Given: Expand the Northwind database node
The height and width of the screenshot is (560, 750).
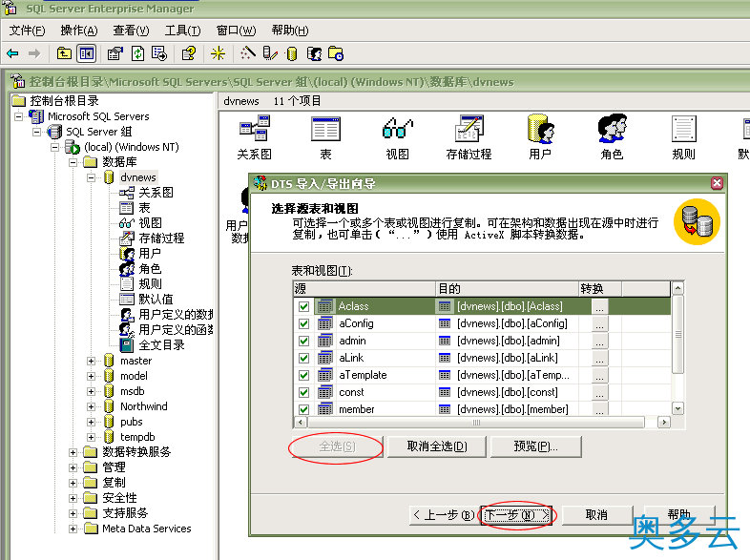Looking at the screenshot, I should [92, 406].
